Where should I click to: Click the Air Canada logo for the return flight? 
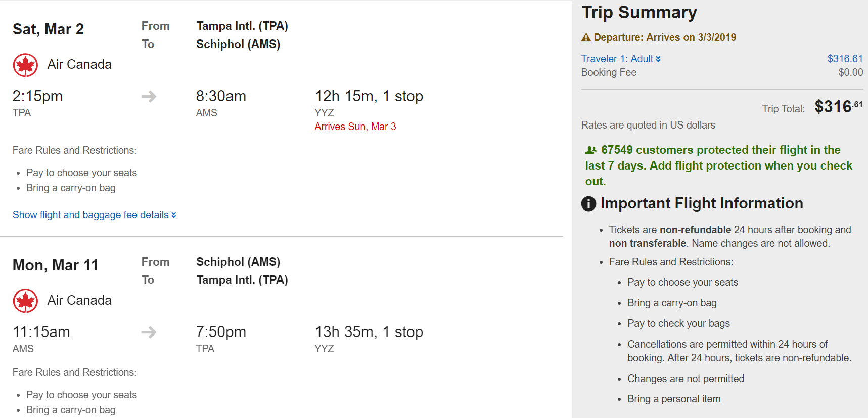pyautogui.click(x=25, y=301)
